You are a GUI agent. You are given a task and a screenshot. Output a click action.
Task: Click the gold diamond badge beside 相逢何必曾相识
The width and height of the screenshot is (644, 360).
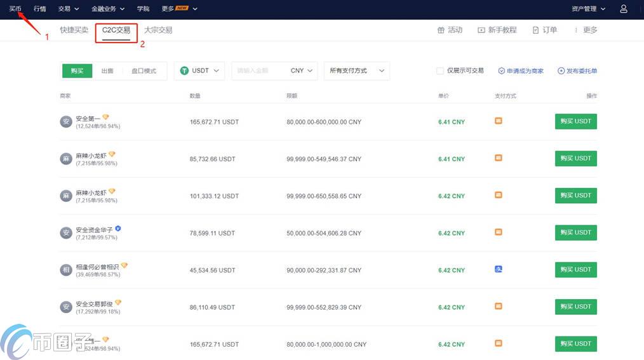pyautogui.click(x=124, y=265)
